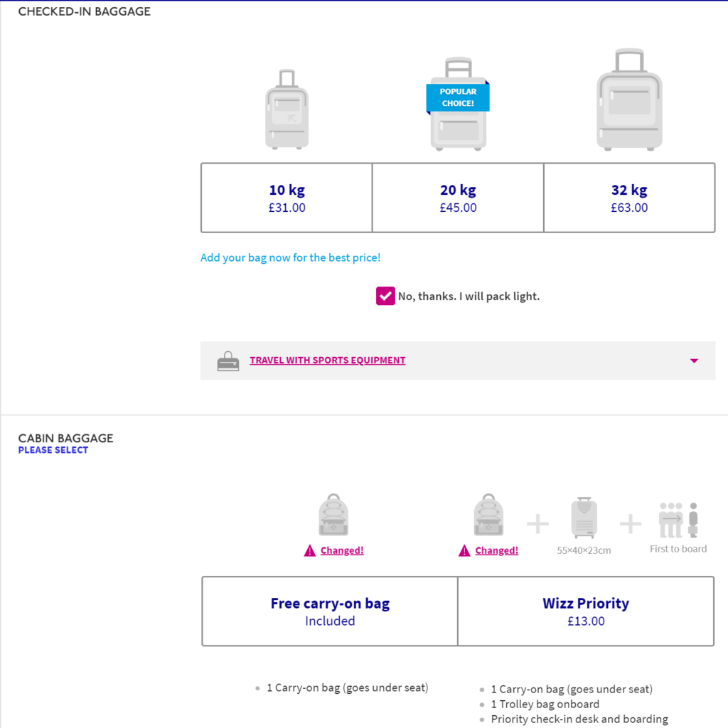Click Add your bag now for best price
728x728 pixels.
(290, 257)
